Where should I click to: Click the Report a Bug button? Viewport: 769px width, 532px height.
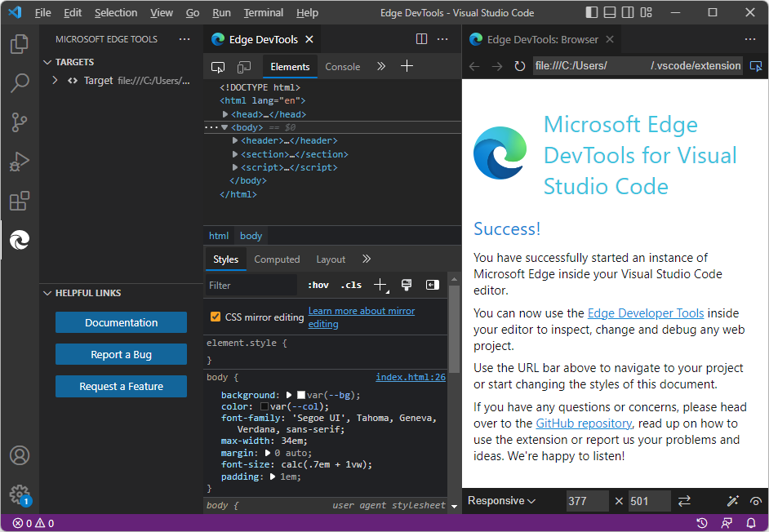click(121, 355)
